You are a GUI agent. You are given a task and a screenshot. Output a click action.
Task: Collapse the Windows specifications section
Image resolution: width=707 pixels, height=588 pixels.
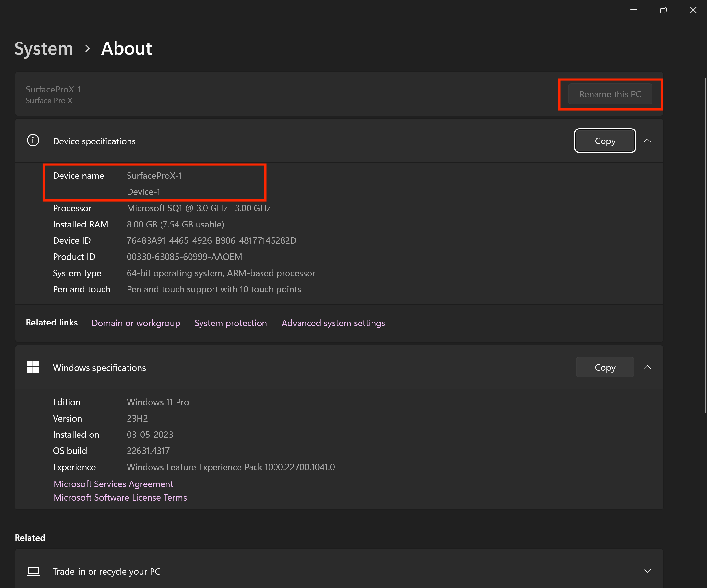[647, 367]
